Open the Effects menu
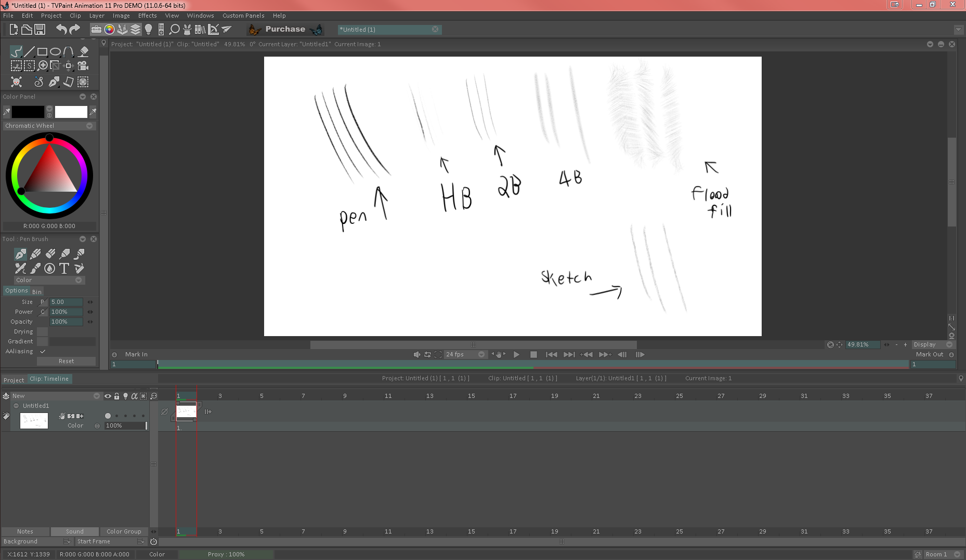This screenshot has height=560, width=966. [x=147, y=16]
